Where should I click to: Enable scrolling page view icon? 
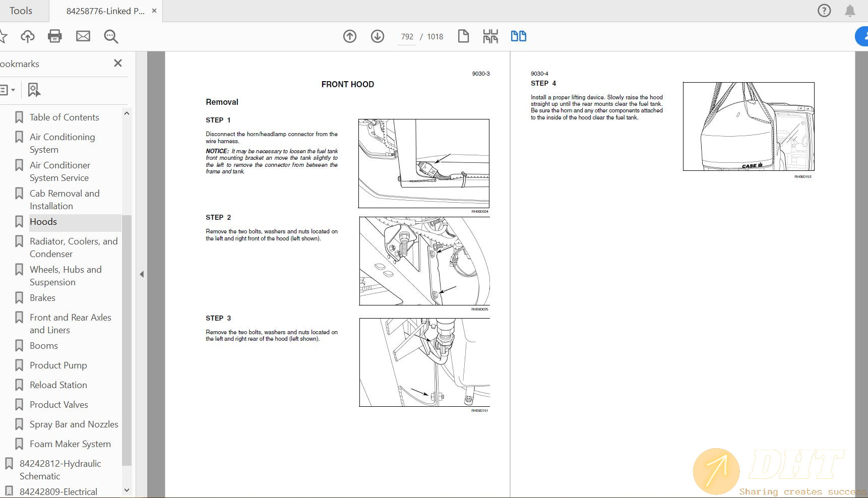[x=490, y=36]
